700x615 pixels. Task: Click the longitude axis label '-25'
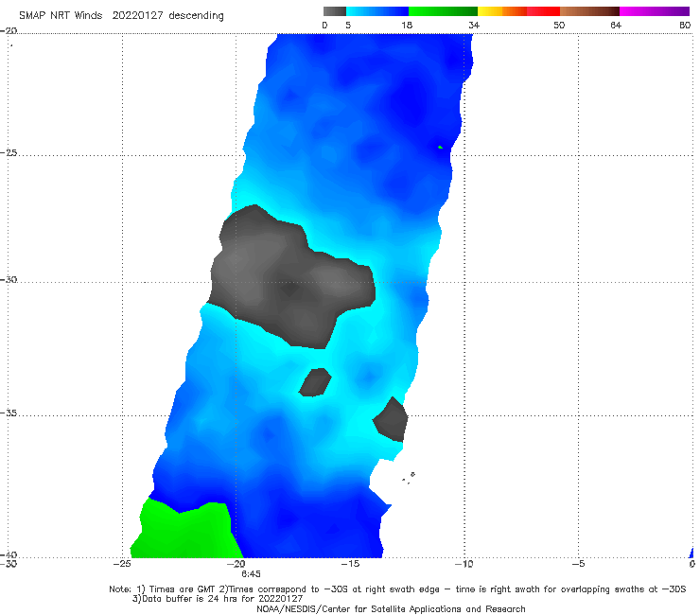click(x=122, y=564)
